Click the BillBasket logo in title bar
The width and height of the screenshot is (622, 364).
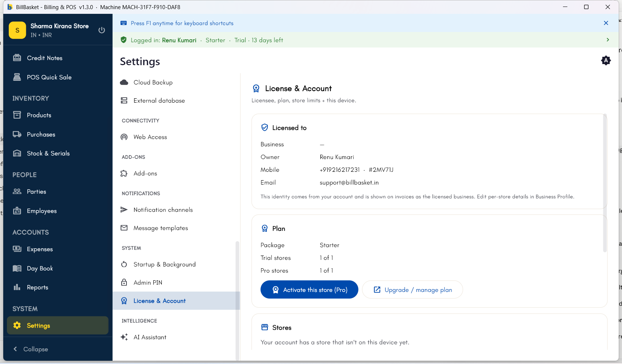click(x=10, y=7)
